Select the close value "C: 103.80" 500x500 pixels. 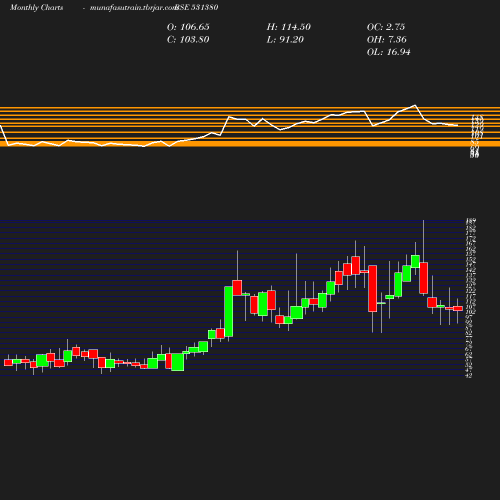tap(188, 40)
